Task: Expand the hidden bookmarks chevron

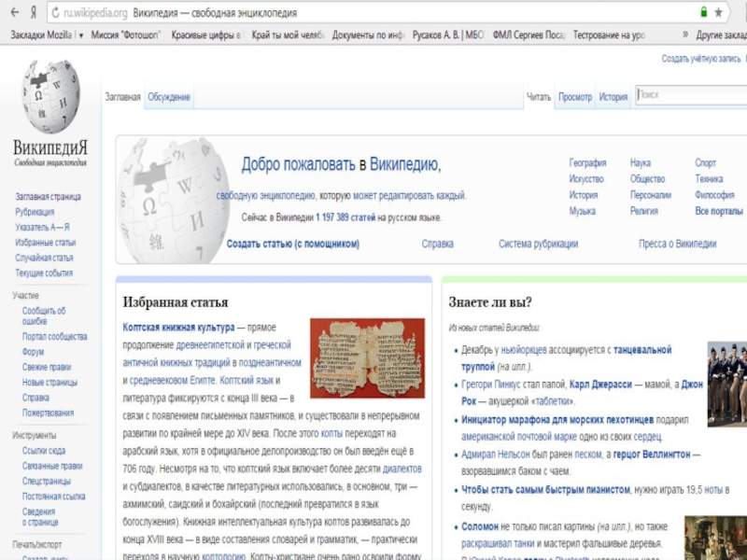Action: coord(685,35)
